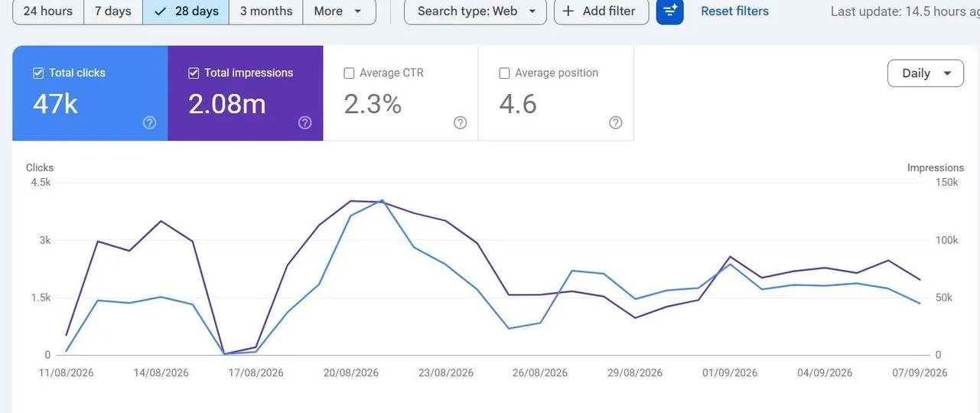Click the 17/08/2026 axis date label
Screen dimensions: 980x413
click(x=256, y=373)
